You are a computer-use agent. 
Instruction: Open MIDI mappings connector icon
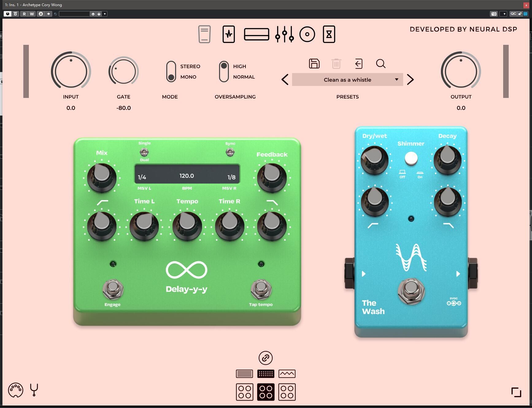[x=16, y=390]
